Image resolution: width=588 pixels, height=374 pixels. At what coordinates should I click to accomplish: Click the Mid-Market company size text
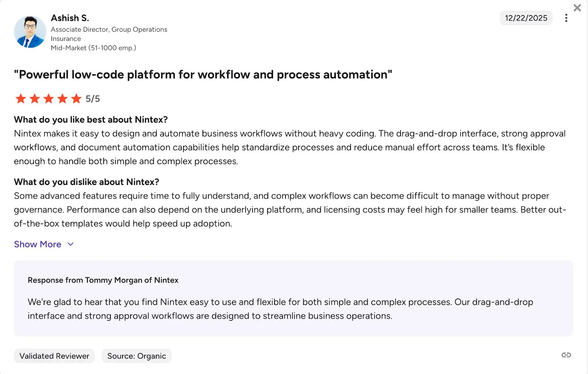pos(93,48)
